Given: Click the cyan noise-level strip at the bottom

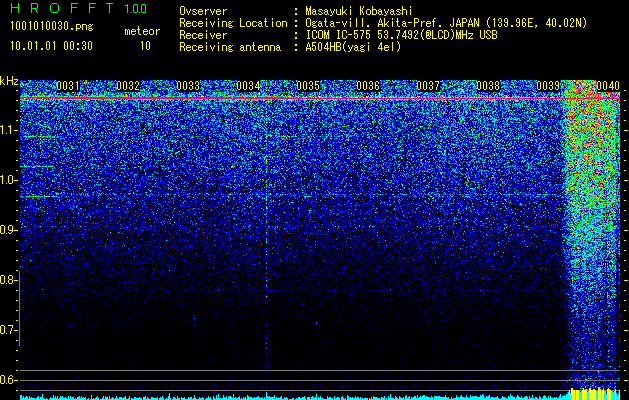Looking at the screenshot, I should [x=295, y=397].
